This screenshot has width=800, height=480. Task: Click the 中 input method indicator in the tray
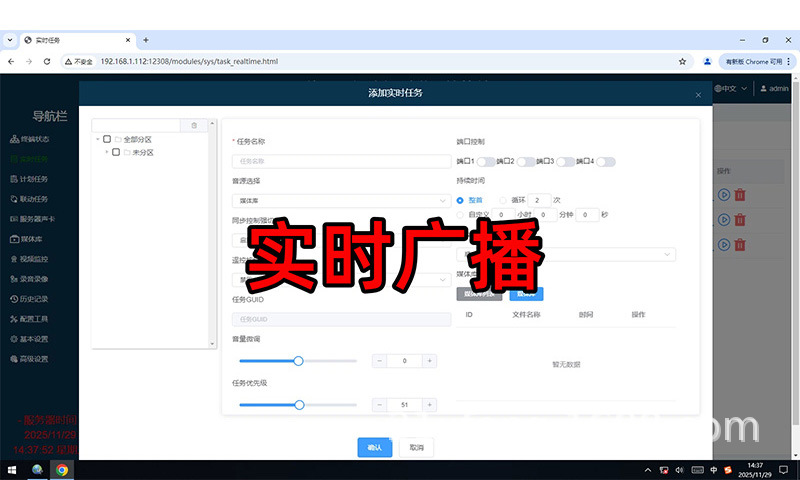(713, 470)
